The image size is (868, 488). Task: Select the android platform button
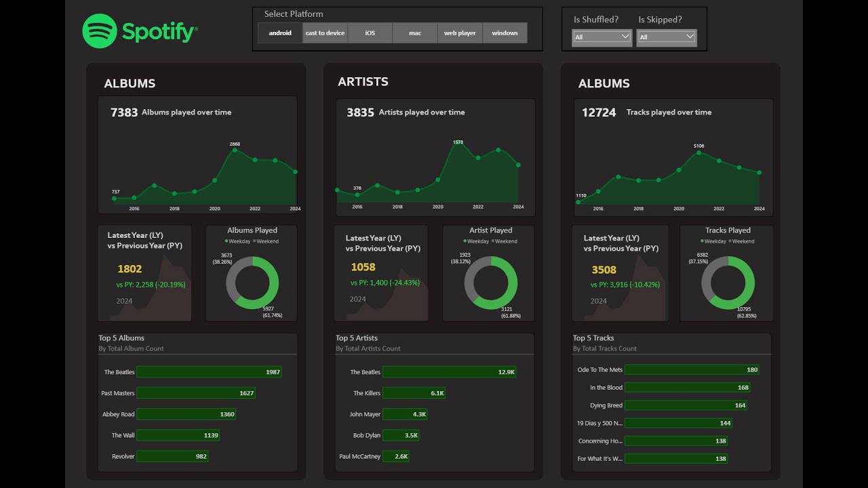point(280,33)
